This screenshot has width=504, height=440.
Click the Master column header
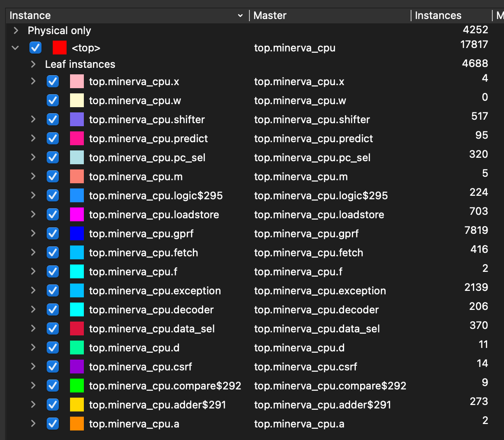click(x=329, y=16)
